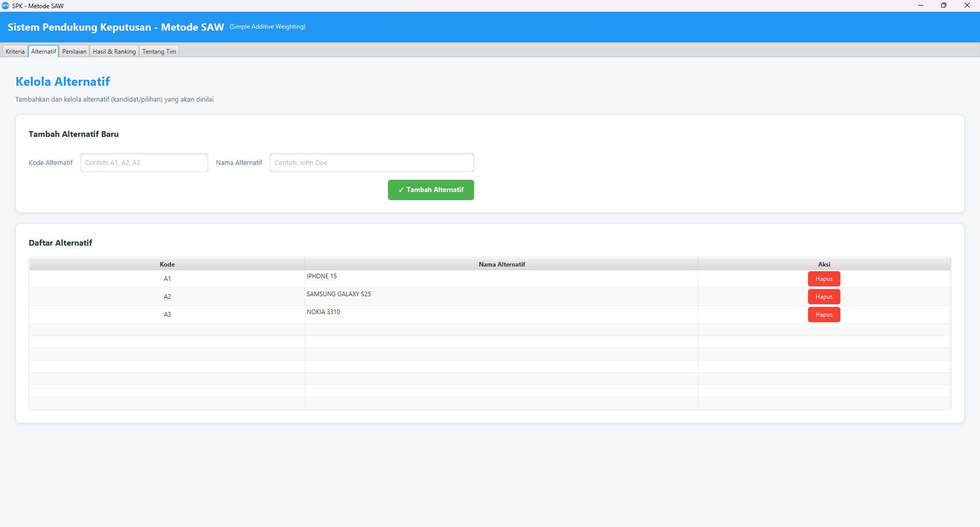The image size is (980, 527).
Task: Switch to the Alternatif tab
Action: [43, 52]
